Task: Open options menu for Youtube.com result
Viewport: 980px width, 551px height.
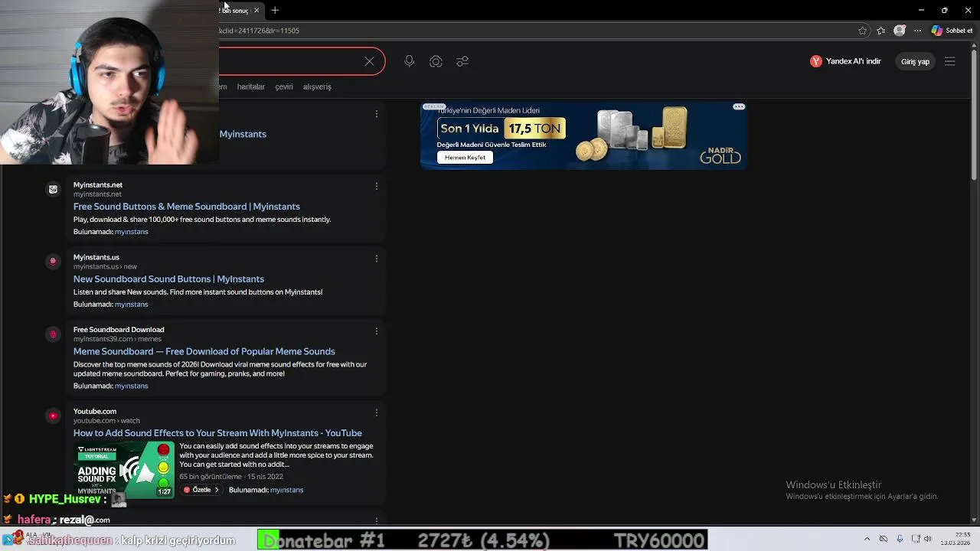Action: (376, 412)
